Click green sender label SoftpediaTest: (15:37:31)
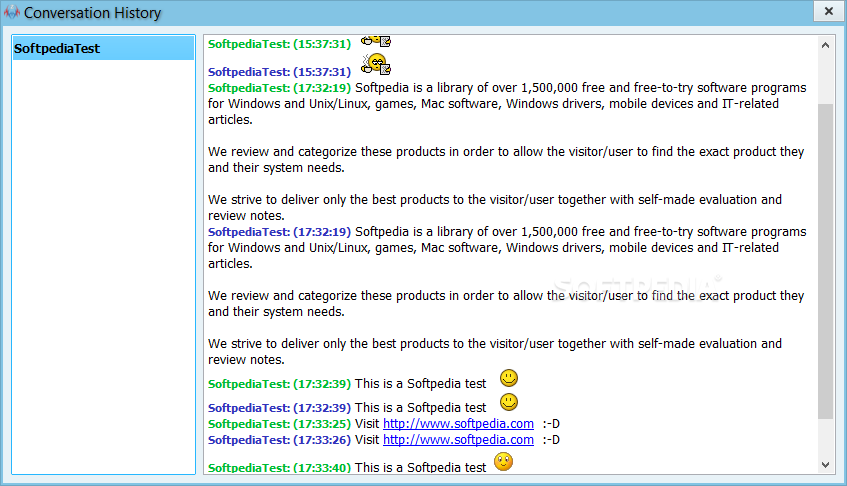The height and width of the screenshot is (486, 847). [279, 44]
